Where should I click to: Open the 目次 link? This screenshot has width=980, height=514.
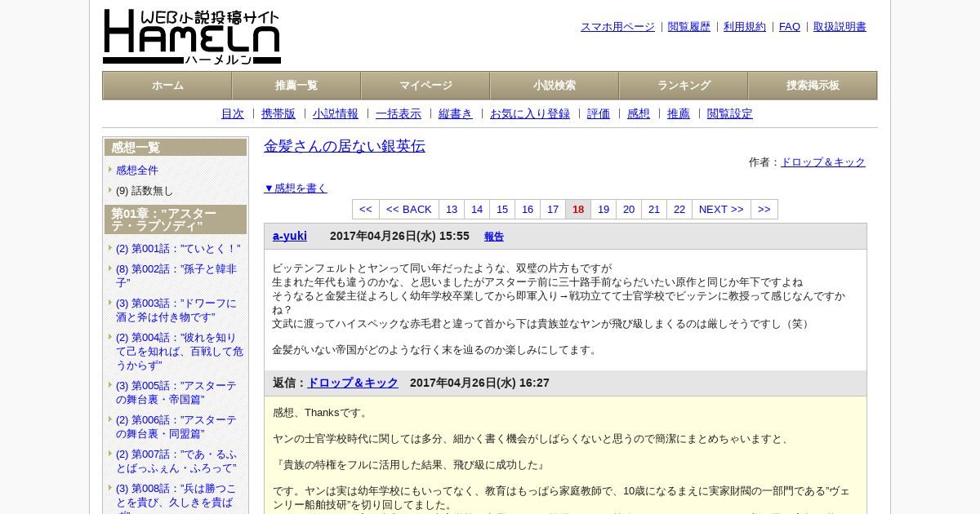(x=233, y=113)
